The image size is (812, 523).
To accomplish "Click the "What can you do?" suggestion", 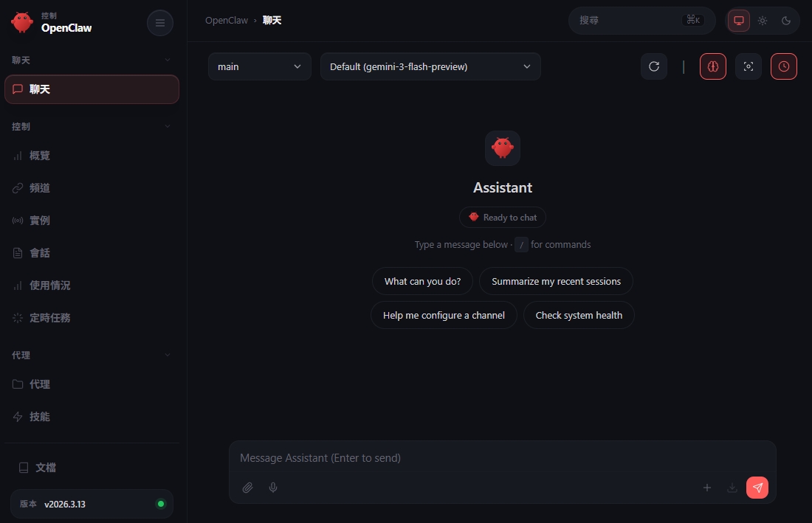I will [422, 281].
